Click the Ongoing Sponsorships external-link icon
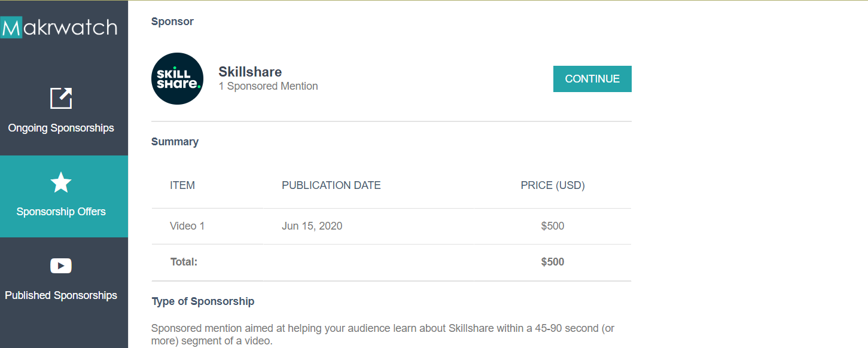The width and height of the screenshot is (868, 348). [61, 98]
